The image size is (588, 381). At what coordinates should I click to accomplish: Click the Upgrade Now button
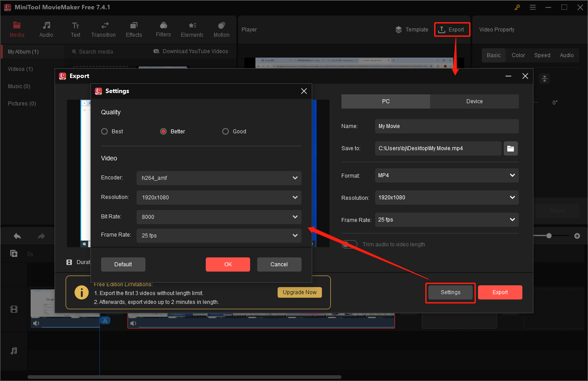[300, 292]
